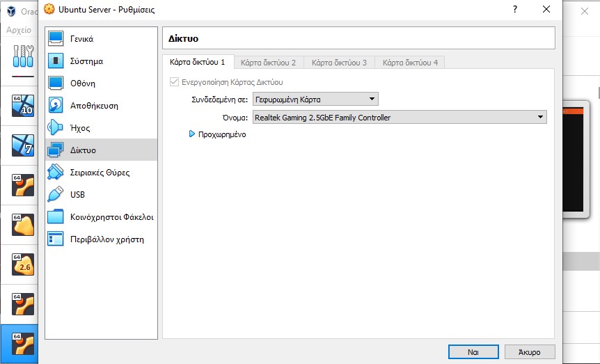Click the VirtualBox logo in manager title bar
Screen dimensions: 600x364
point(11,11)
